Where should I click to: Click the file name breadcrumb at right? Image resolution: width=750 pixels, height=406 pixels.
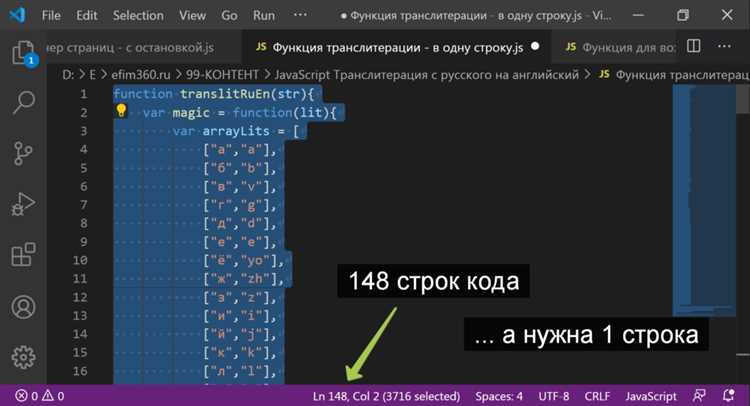click(x=674, y=75)
